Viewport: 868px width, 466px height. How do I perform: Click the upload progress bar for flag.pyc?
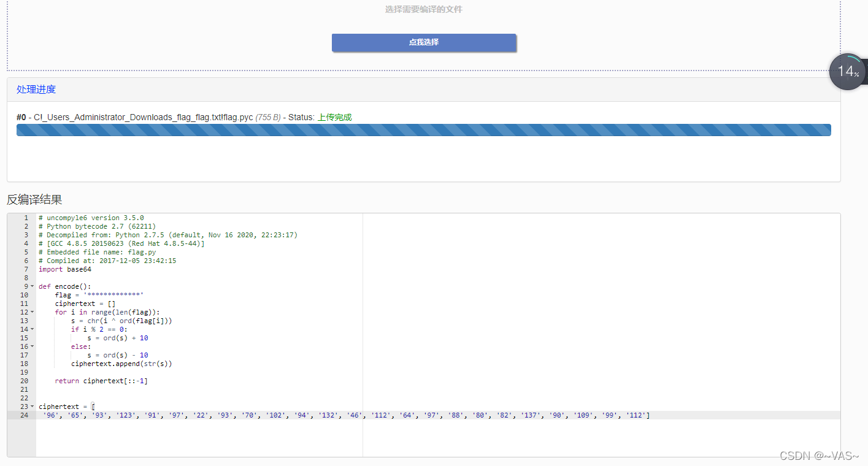coord(424,130)
